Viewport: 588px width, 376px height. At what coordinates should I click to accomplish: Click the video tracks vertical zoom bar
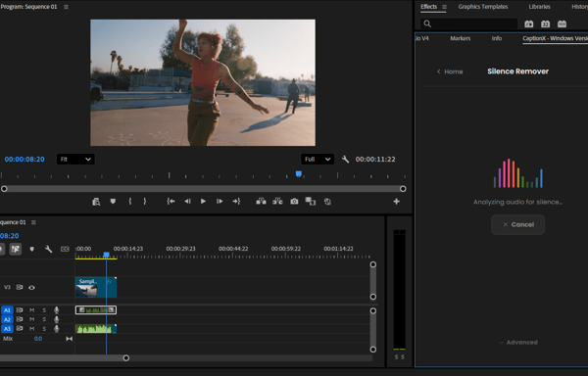click(x=373, y=280)
